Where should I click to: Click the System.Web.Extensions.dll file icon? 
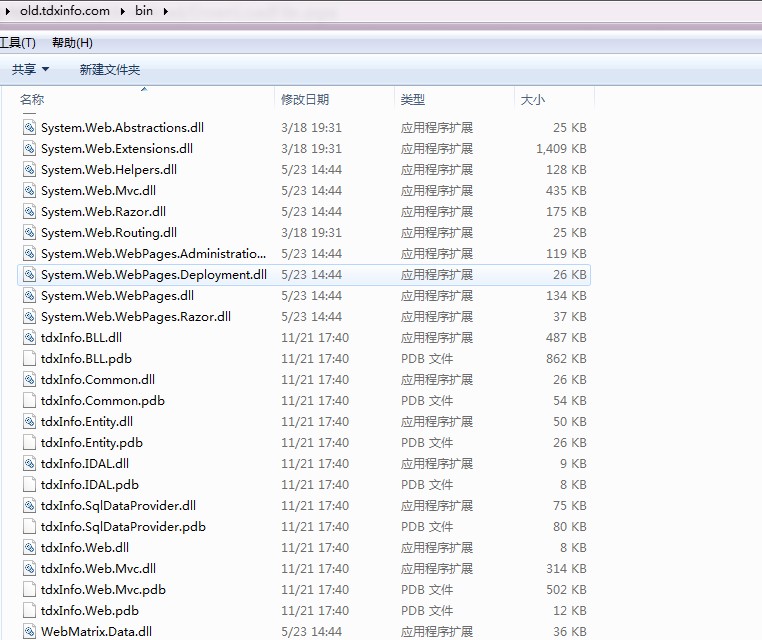pyautogui.click(x=30, y=148)
